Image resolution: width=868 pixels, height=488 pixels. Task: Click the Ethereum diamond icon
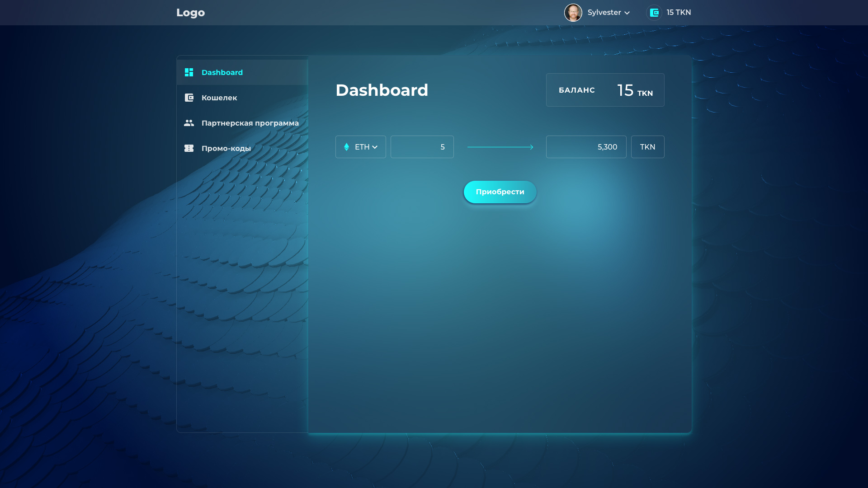(347, 147)
